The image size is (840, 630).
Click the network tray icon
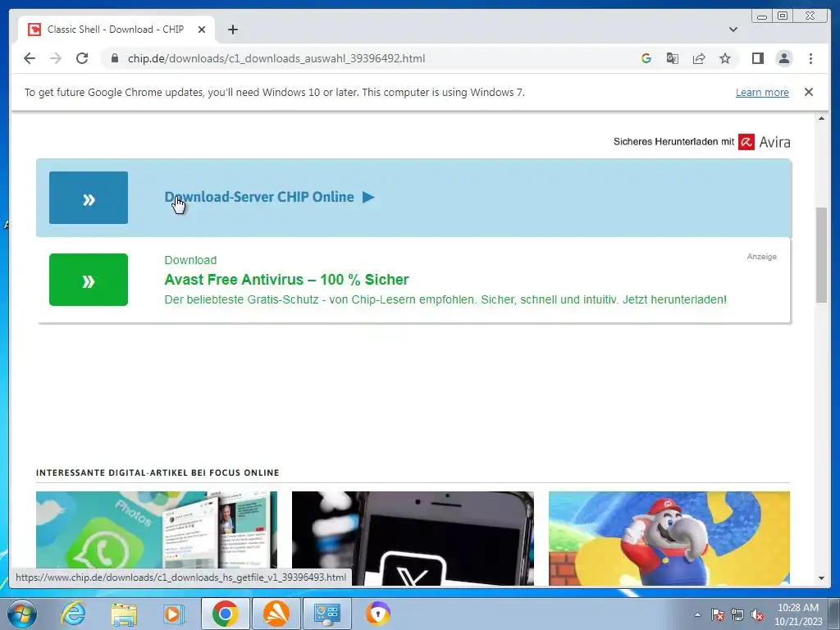pyautogui.click(x=737, y=615)
